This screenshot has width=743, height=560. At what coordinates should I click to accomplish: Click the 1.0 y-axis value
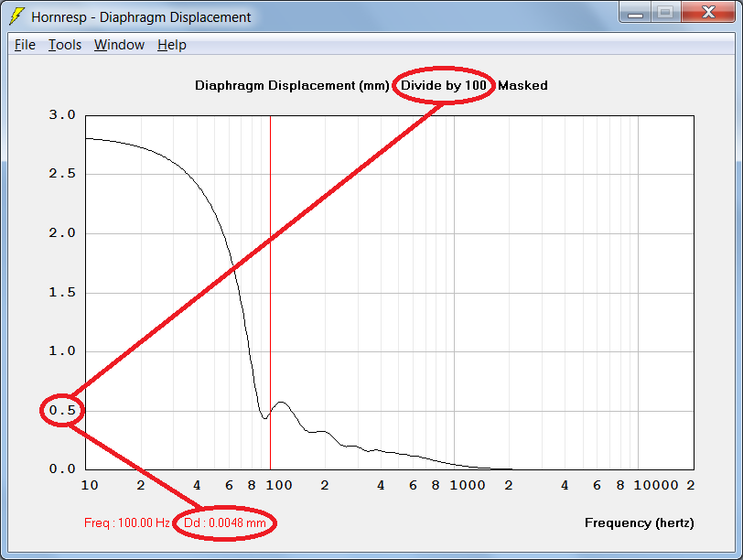point(62,350)
